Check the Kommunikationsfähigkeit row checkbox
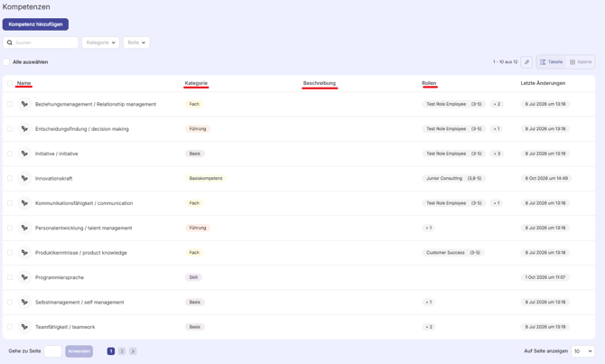 click(x=10, y=202)
